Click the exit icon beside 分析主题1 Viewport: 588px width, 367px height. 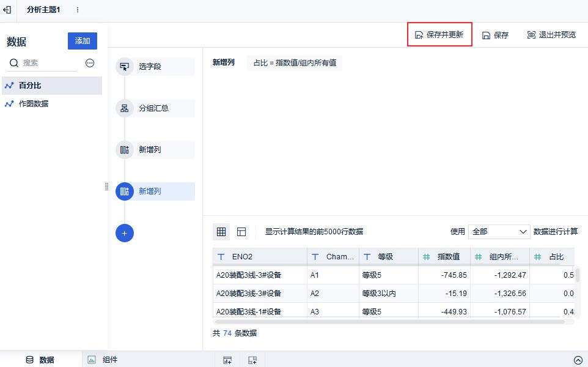click(x=7, y=10)
